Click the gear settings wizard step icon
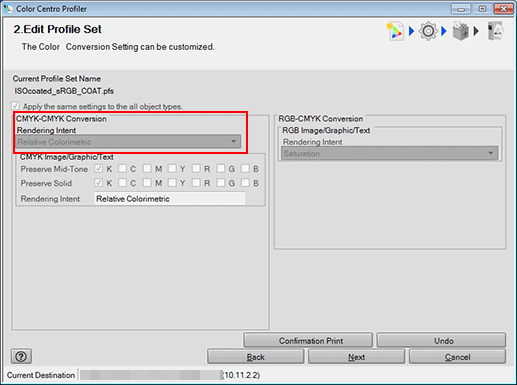 point(428,31)
